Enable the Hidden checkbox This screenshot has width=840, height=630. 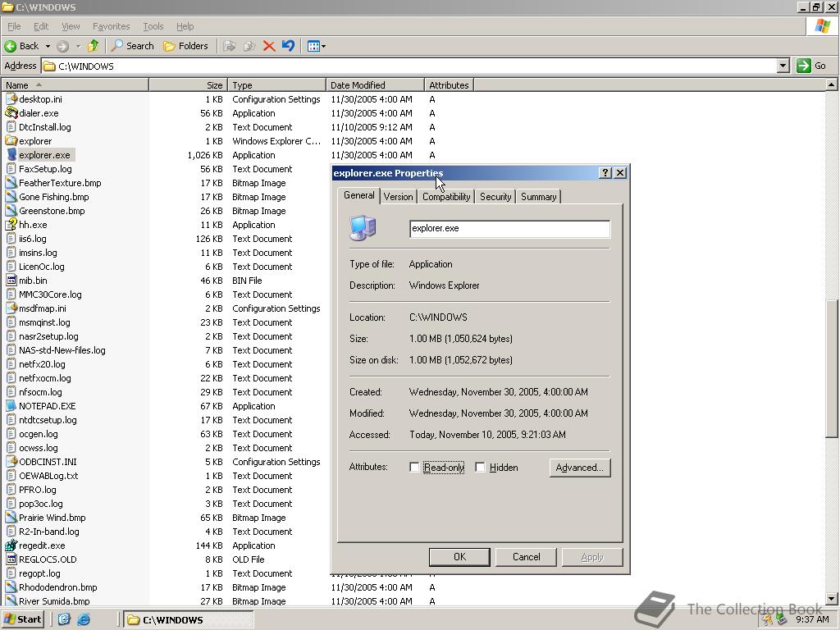point(480,467)
